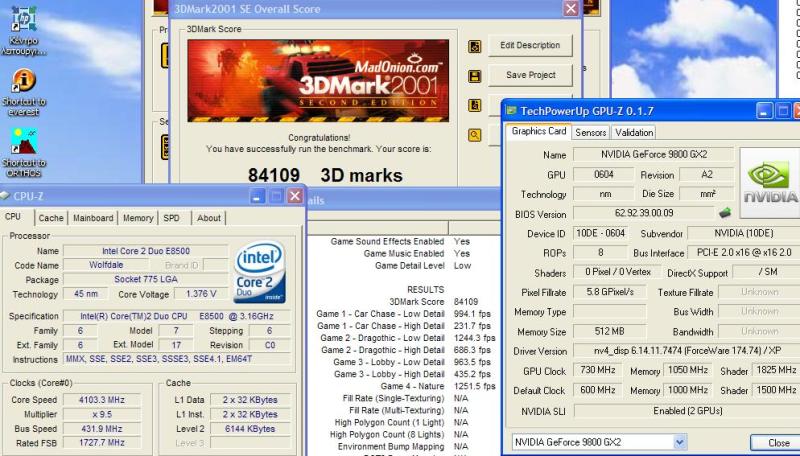Click the Multiplier value x 9.5
Image resolution: width=800 pixels, height=456 pixels.
(102, 414)
